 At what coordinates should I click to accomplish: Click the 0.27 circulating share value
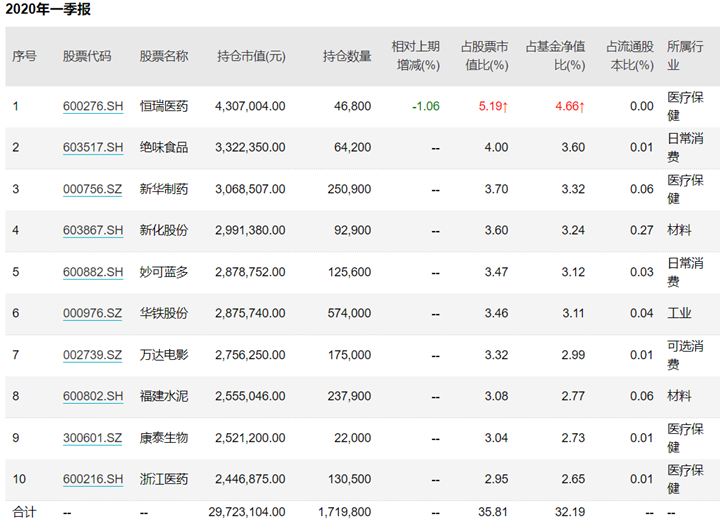pyautogui.click(x=641, y=230)
